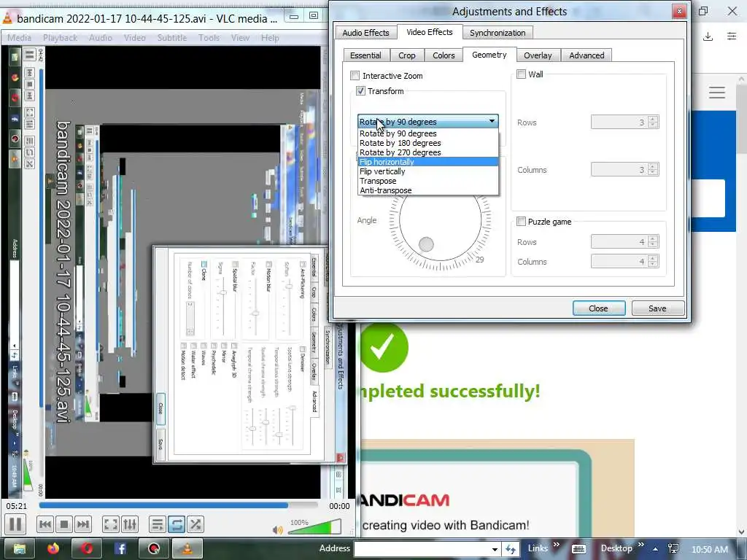This screenshot has height=560, width=747.
Task: Toggle random shuffle in VLC
Action: click(196, 524)
